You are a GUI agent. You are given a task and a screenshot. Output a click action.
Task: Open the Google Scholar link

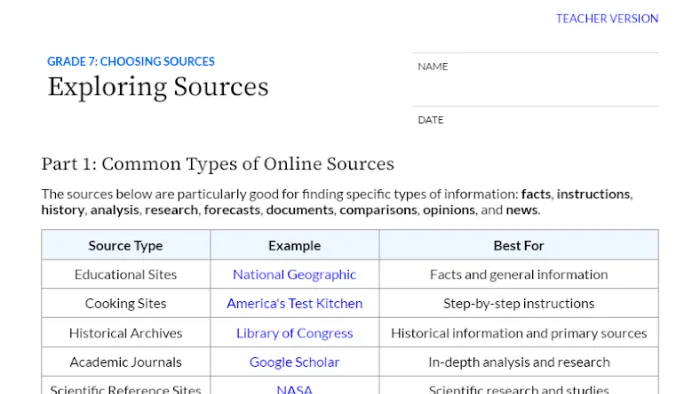coord(294,362)
